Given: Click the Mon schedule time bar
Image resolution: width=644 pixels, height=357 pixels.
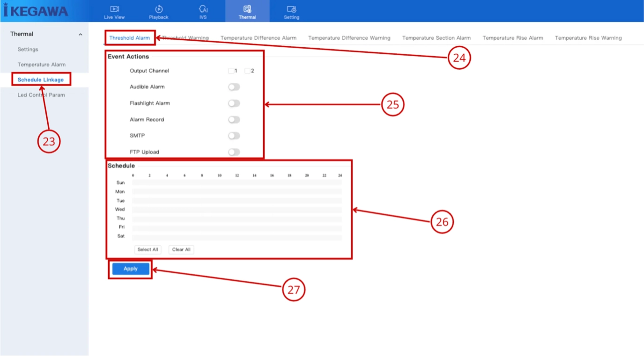Looking at the screenshot, I should click(x=237, y=192).
